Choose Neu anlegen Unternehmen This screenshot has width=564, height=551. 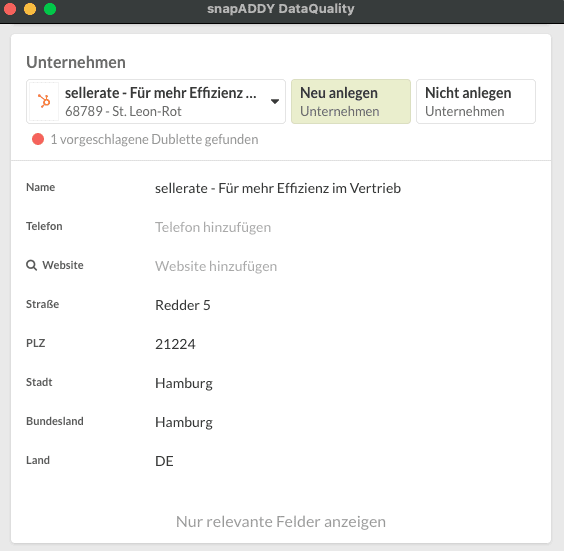click(x=351, y=101)
